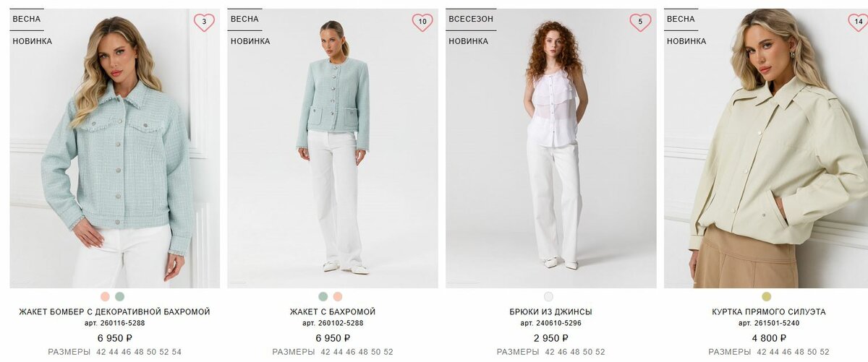Favorite the white jeans with heart 5

tap(640, 22)
